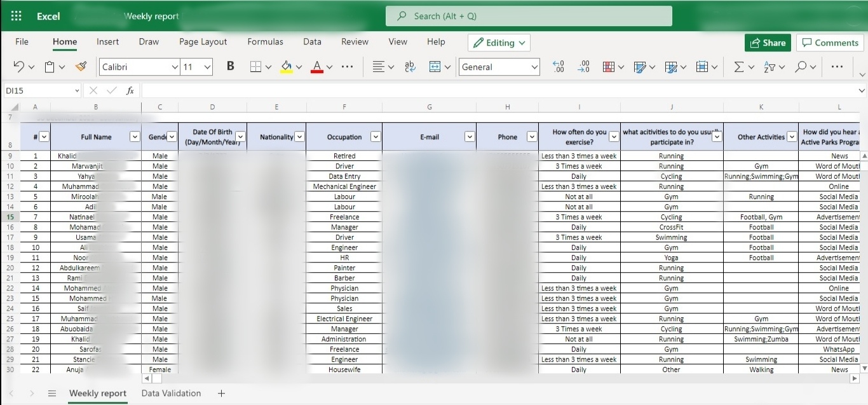Viewport: 868px width, 405px height.
Task: Switch to the Insert tab
Action: pyautogui.click(x=107, y=41)
